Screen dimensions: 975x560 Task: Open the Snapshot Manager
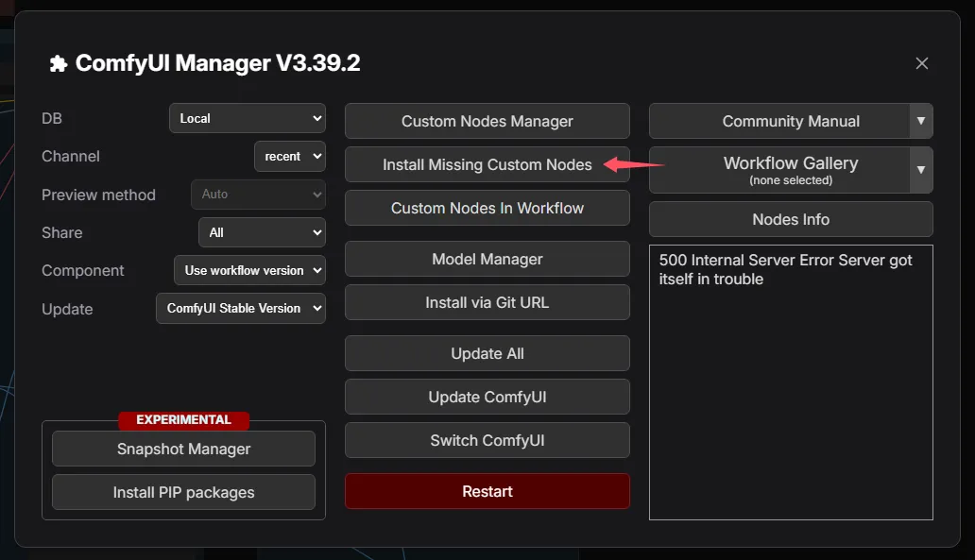coord(183,449)
